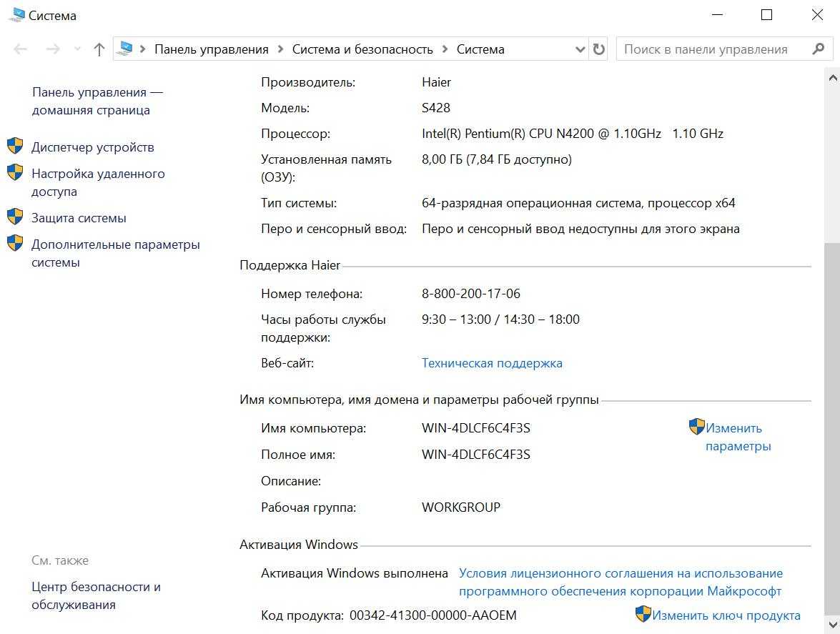Open Система и безопасность breadcrumb
This screenshot has height=634, width=840.
(362, 49)
